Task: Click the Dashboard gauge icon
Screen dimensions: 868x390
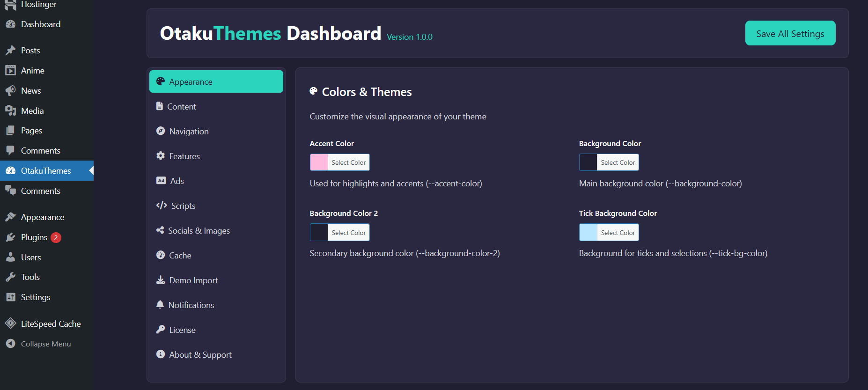Action: click(x=11, y=24)
